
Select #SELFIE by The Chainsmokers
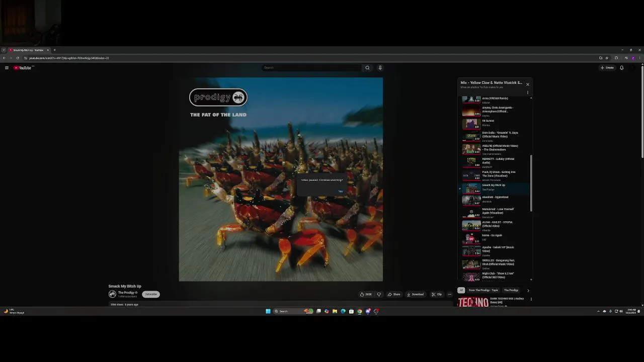point(496,149)
